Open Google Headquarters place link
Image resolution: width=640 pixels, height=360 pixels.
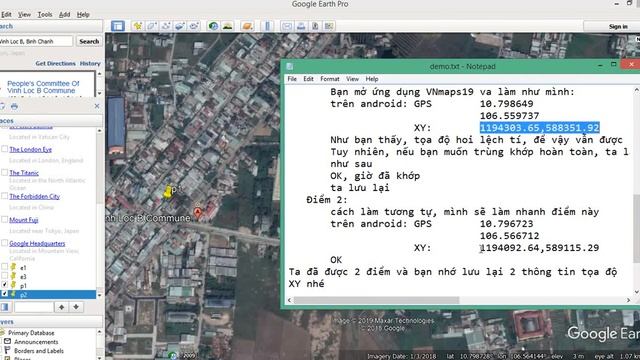pyautogui.click(x=37, y=243)
